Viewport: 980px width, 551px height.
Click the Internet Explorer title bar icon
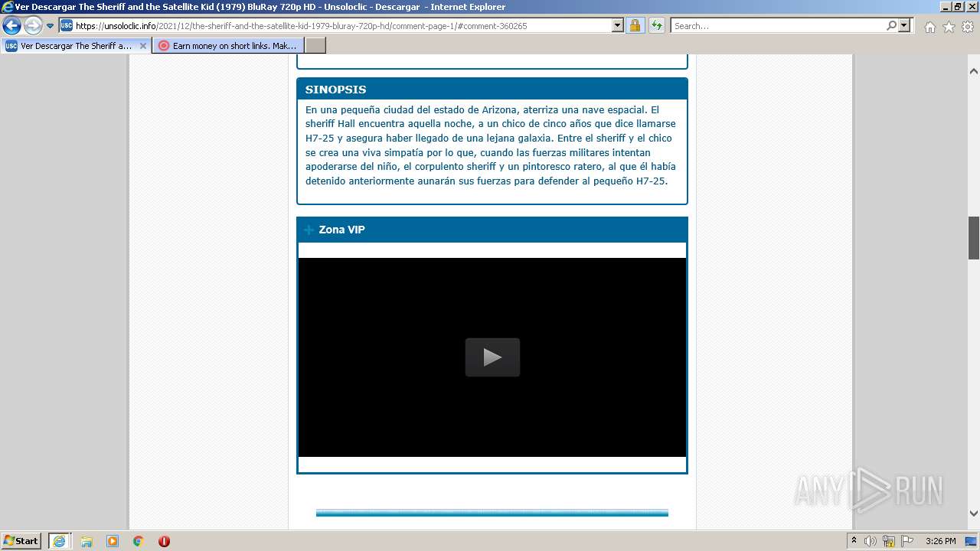[8, 7]
